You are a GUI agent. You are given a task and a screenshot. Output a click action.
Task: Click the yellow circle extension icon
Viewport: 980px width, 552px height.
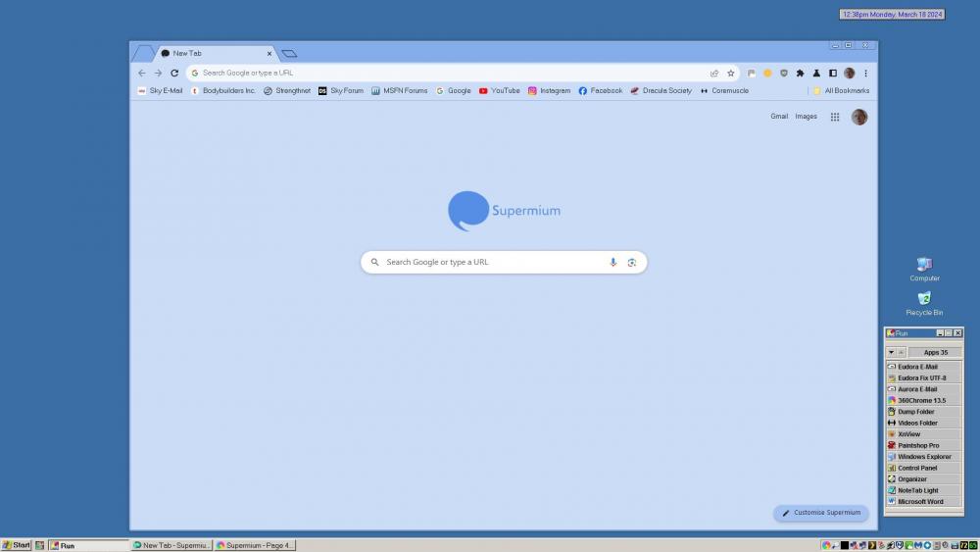(x=767, y=74)
